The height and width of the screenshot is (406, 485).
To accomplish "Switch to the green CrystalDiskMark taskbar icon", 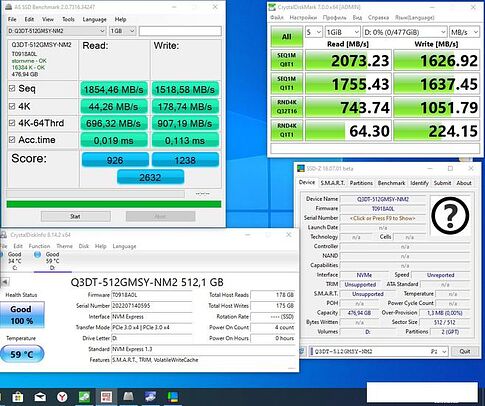I will coord(84,397).
